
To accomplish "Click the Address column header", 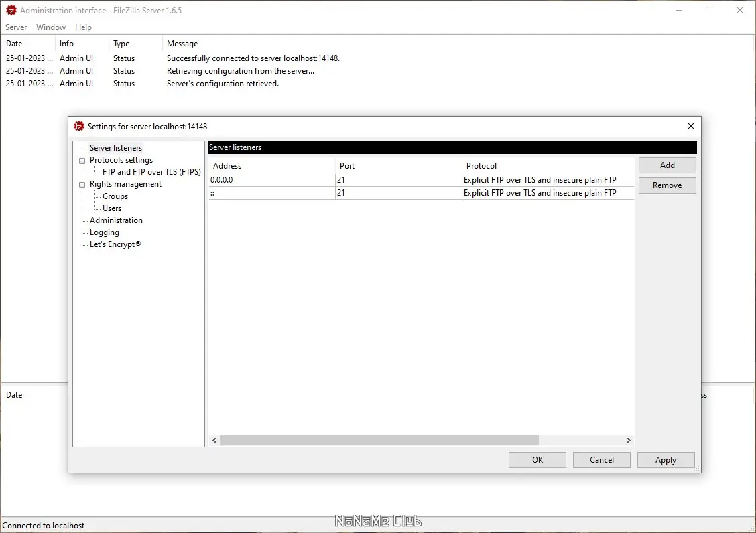I will point(272,166).
